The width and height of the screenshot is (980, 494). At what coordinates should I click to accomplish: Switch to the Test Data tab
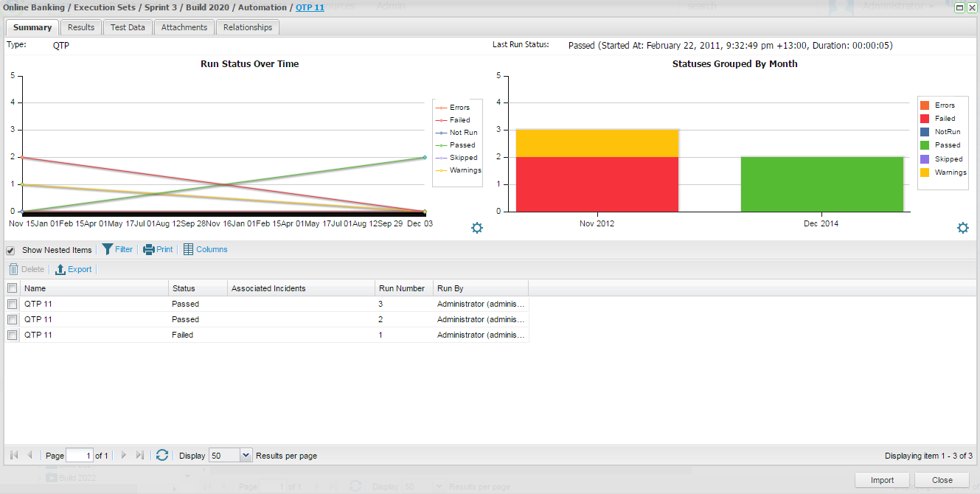point(128,27)
